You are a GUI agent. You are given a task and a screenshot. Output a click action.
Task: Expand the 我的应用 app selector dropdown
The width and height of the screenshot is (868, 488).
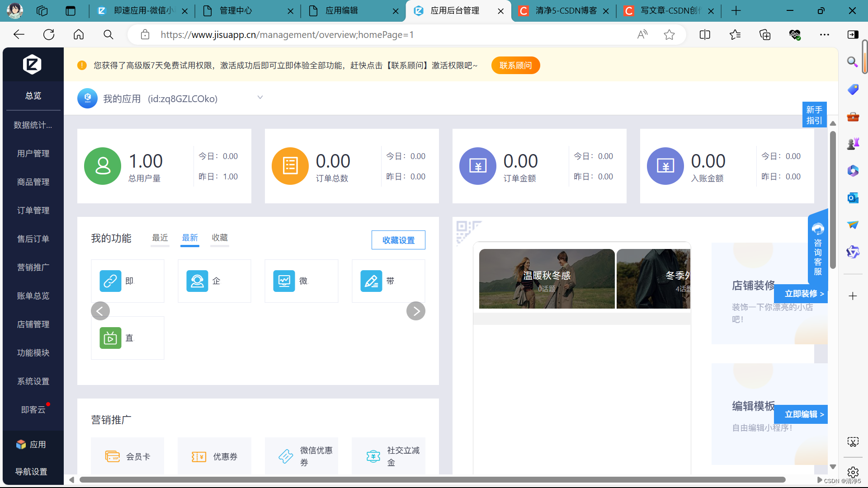coord(260,98)
